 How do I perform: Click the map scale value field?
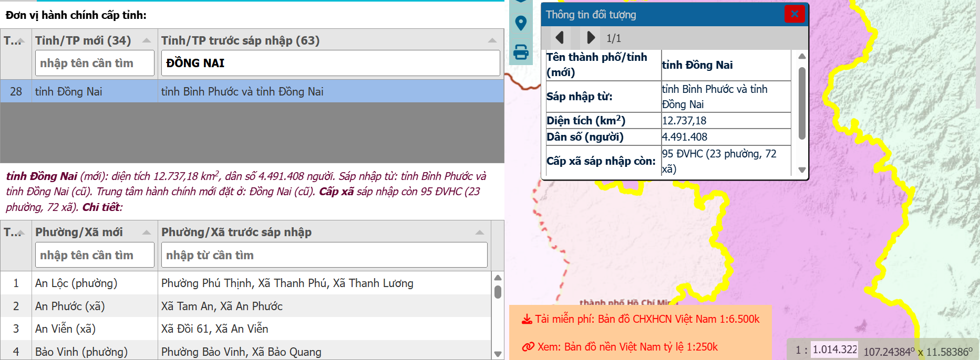(x=834, y=350)
